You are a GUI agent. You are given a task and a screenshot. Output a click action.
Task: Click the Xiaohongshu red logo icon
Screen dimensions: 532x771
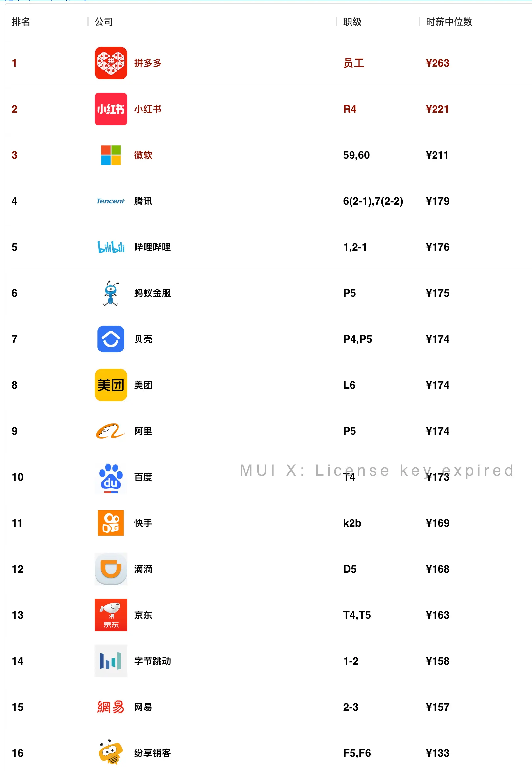point(111,109)
